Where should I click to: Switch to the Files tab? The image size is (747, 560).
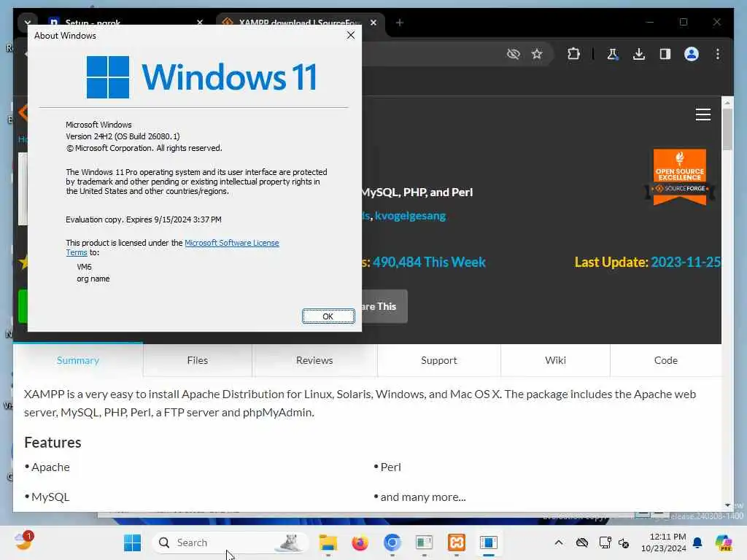[x=198, y=360]
